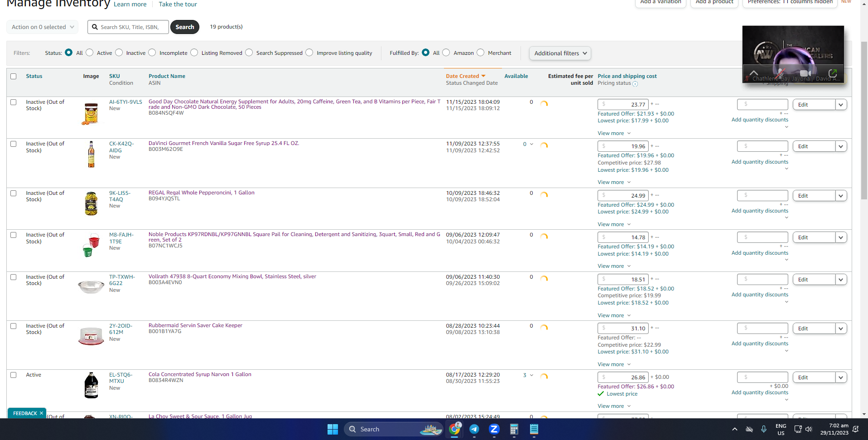868x440 pixels.
Task: Click Price and shipping cost header
Action: pos(627,77)
